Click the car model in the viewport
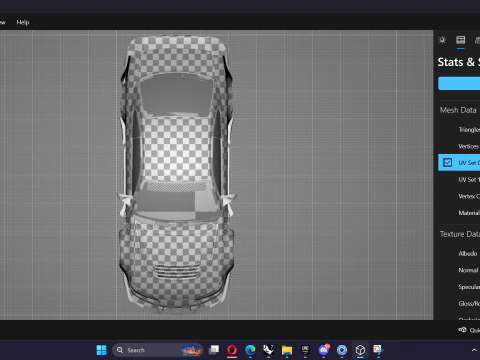Viewport: 480px width, 360px height. (177, 173)
